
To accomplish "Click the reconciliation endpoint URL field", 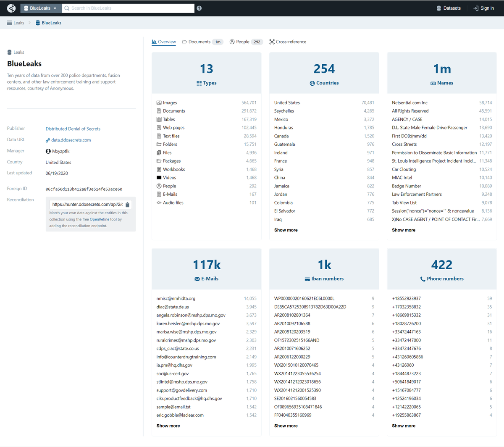I will tap(87, 205).
